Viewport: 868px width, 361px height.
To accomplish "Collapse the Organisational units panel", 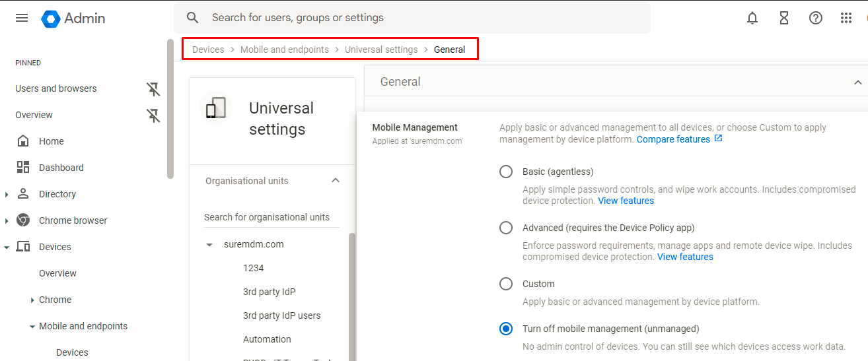I will pos(336,180).
